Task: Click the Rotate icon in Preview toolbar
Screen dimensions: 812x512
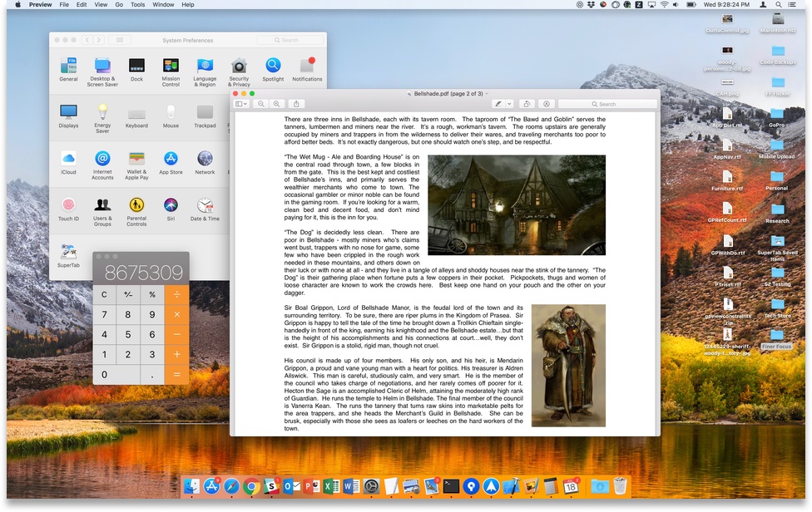Action: [526, 104]
